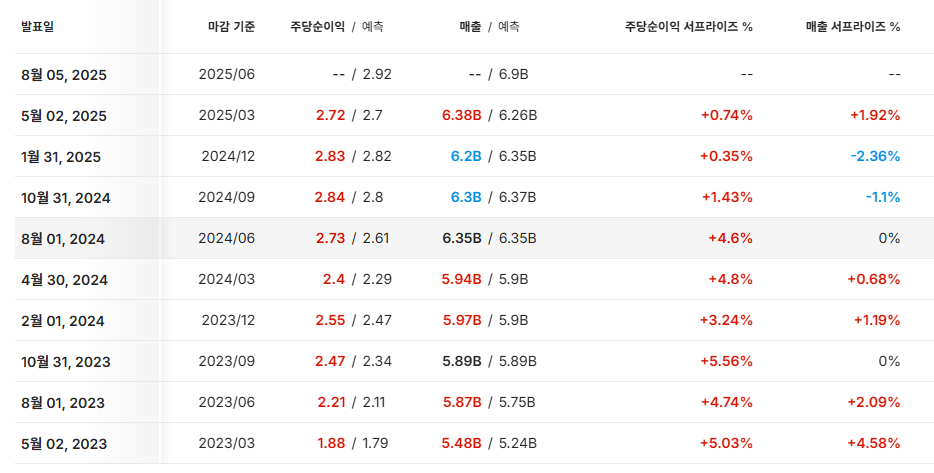Click the 2023/12 period cell
Viewport: 934px width, 473px height.
pyautogui.click(x=228, y=320)
